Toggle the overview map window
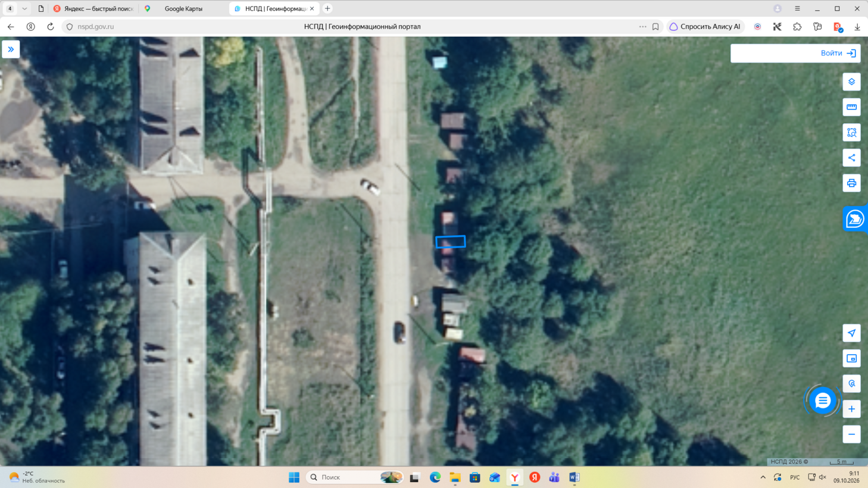The height and width of the screenshot is (488, 868). [x=851, y=358]
